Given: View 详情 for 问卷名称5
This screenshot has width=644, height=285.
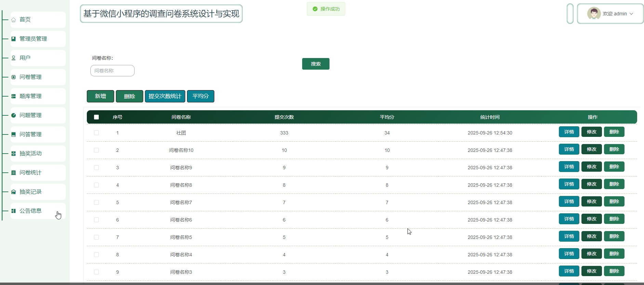Looking at the screenshot, I should (x=569, y=236).
